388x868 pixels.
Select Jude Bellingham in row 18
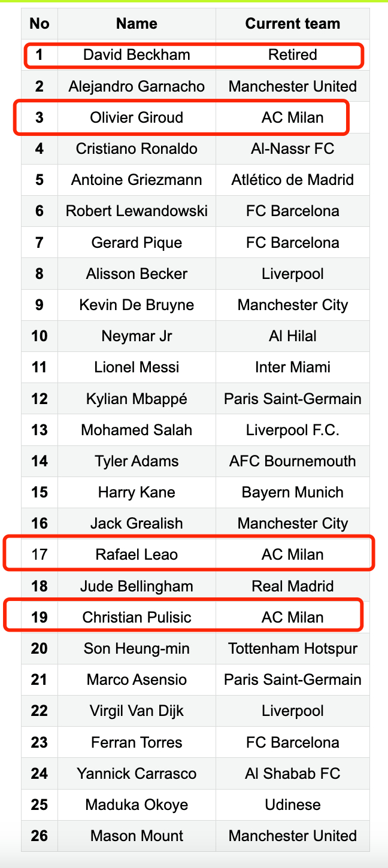137,586
